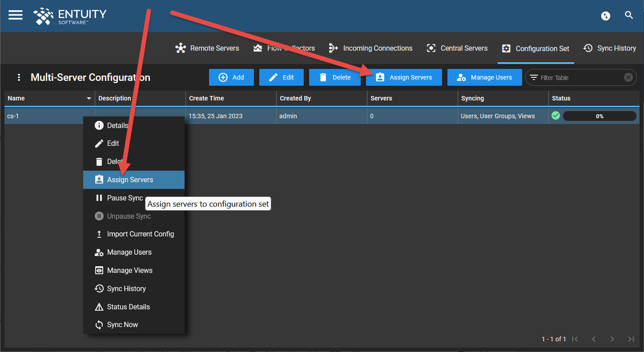Screen dimensions: 644x352
Task: Open the Sync History tab
Action: click(609, 48)
